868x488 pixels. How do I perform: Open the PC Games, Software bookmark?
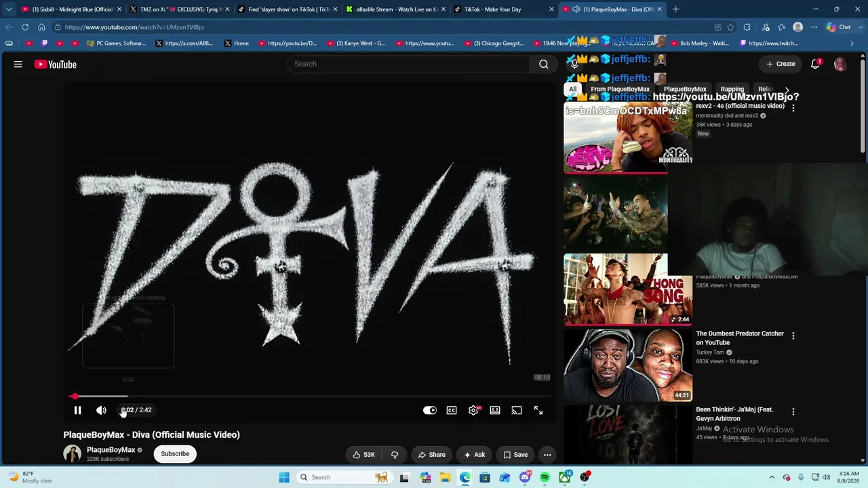(x=117, y=43)
